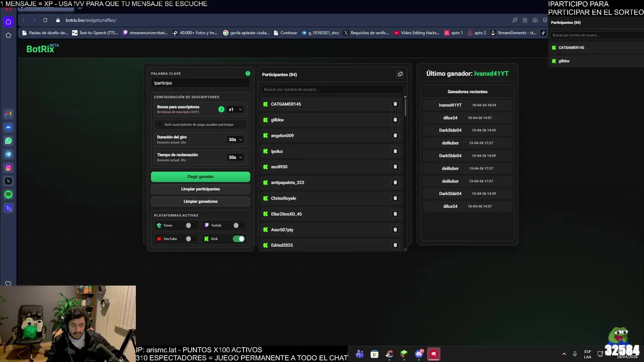Click the Palabra Clave keyword field
The image size is (644, 362).
200,83
